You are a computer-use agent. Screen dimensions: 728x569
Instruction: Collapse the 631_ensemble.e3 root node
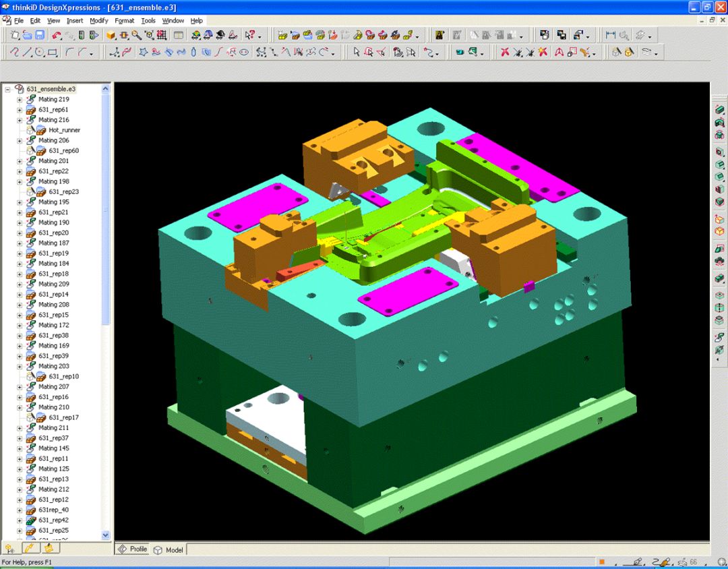[x=7, y=89]
